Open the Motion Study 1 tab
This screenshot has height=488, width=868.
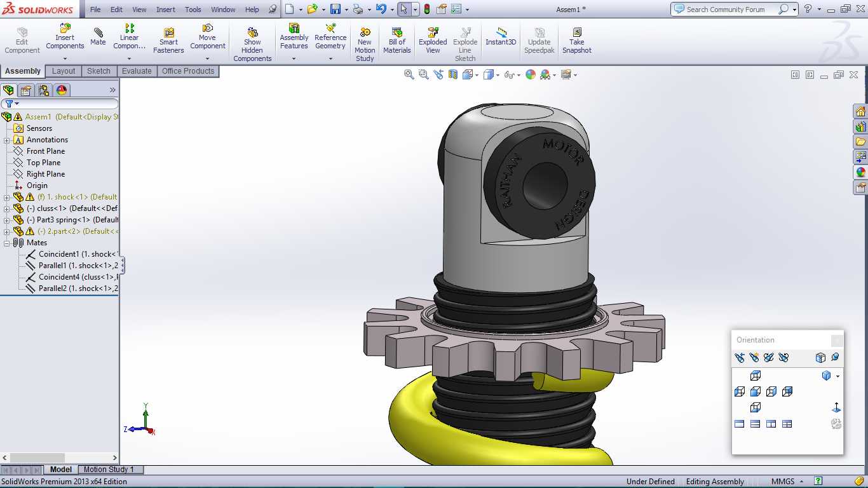[x=109, y=470]
